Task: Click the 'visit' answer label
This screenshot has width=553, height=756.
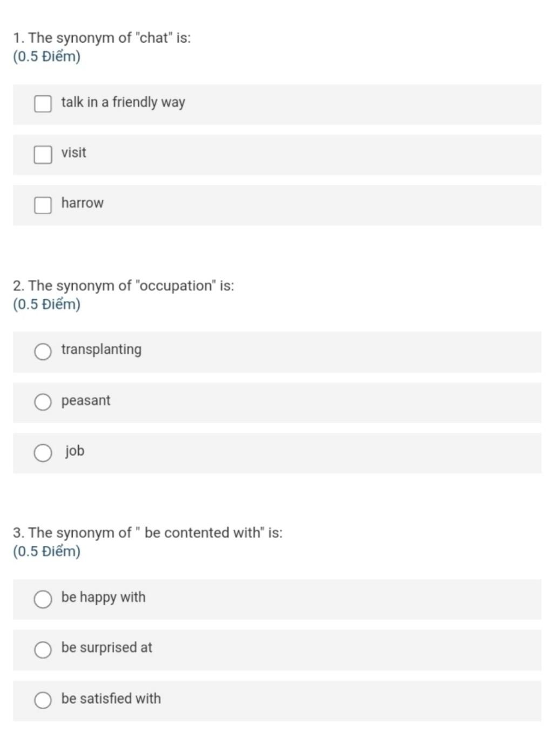Action: click(73, 152)
